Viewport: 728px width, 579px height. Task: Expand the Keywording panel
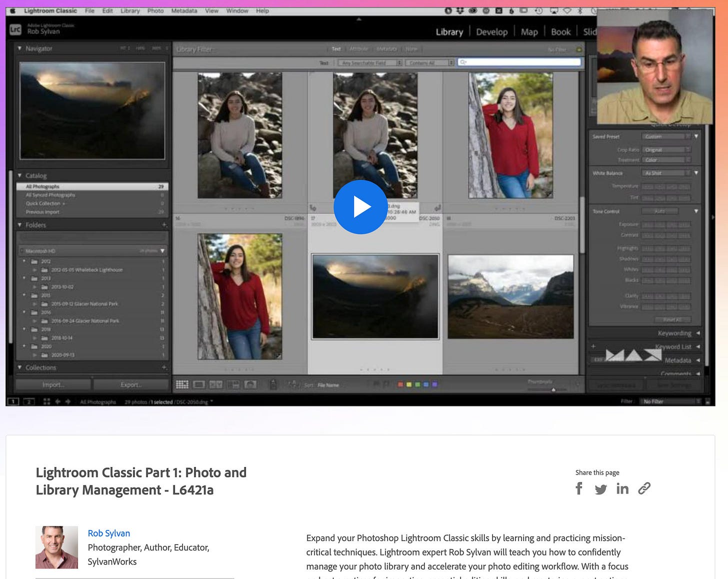(x=698, y=333)
